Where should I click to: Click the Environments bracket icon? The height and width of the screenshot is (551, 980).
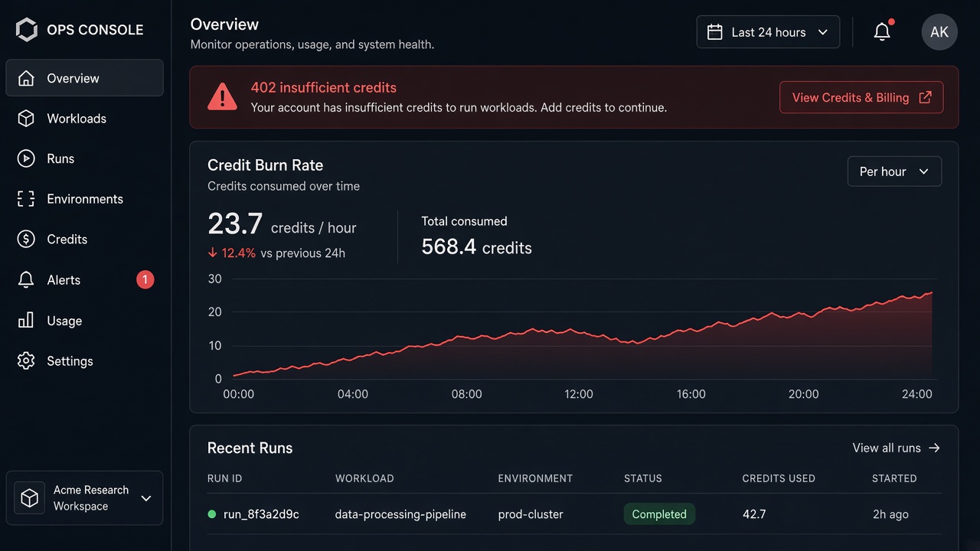coord(26,199)
